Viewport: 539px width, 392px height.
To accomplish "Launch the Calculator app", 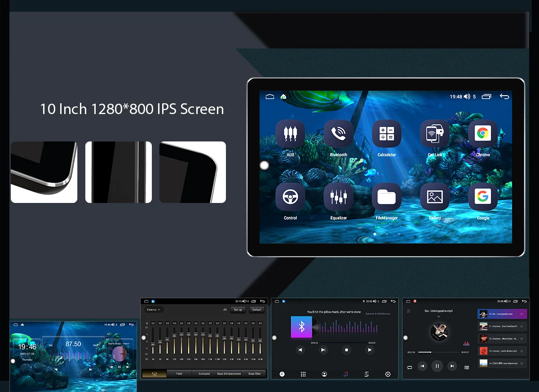I will click(x=386, y=134).
